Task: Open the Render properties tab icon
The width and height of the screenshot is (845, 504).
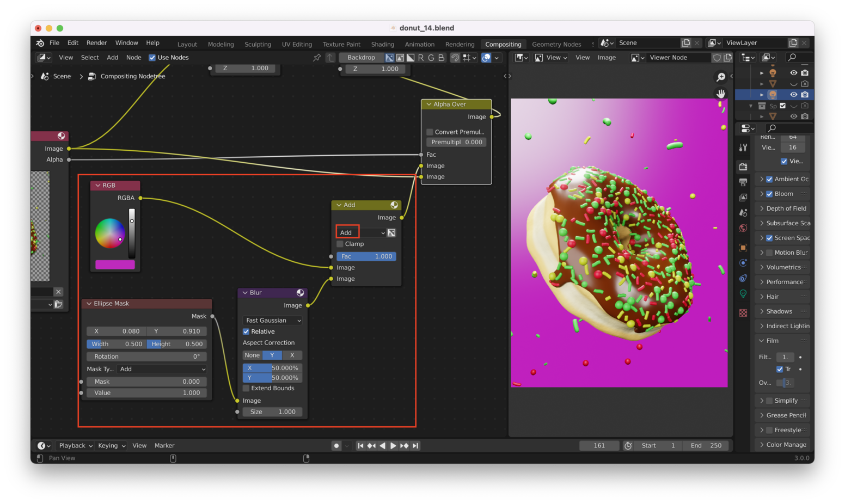Action: coord(743,167)
